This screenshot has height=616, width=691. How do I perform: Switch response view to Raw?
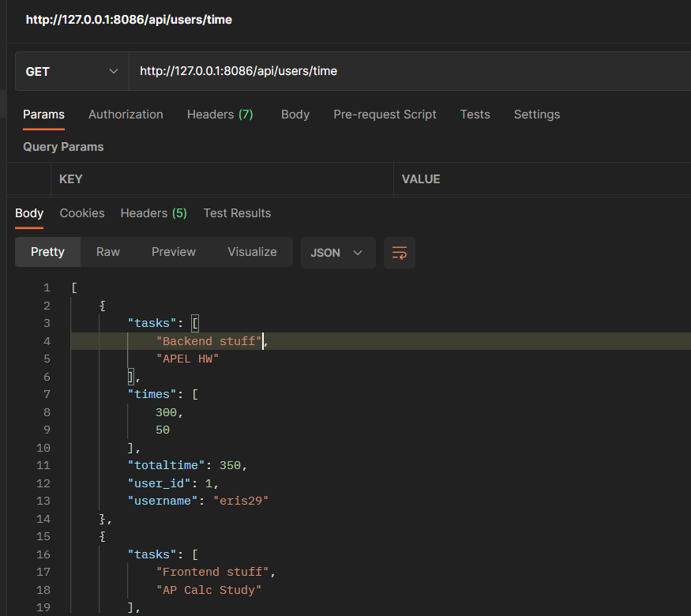[x=107, y=252]
